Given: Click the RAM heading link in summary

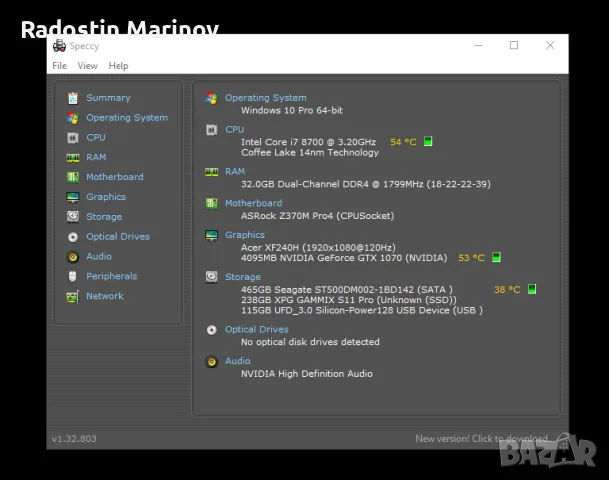Looking at the screenshot, I should click(x=235, y=172).
